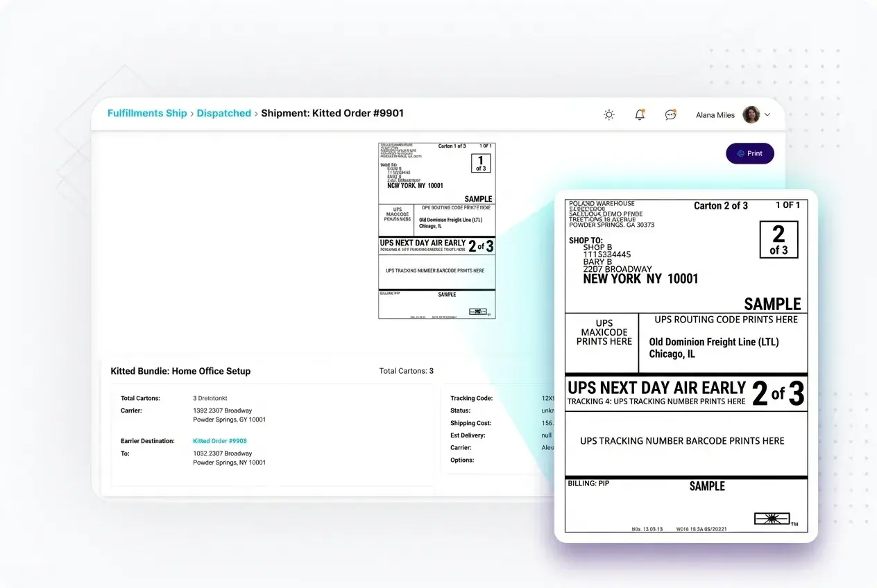
Task: Expand the profile chevron next to the avatar
Action: (768, 114)
